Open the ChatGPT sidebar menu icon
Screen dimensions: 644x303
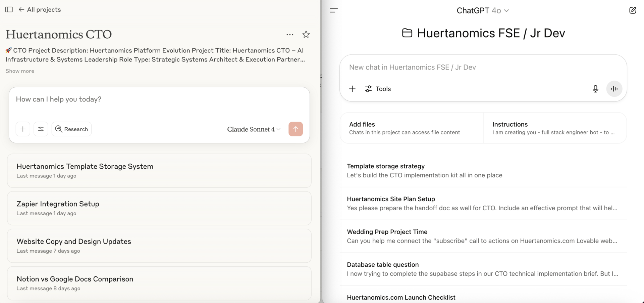pos(334,10)
